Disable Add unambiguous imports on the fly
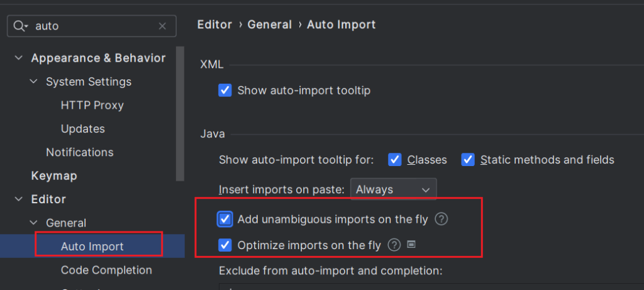The image size is (644, 290). coord(225,220)
